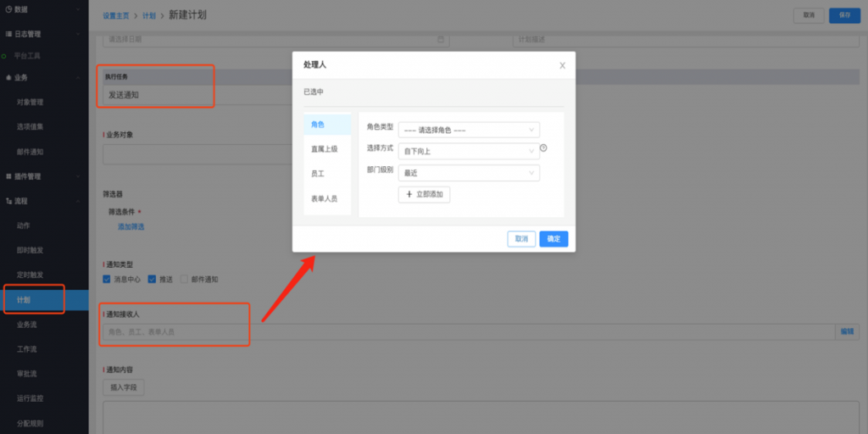This screenshot has height=434, width=868.
Task: Click the 数据 icon in the sidebar
Action: point(8,9)
